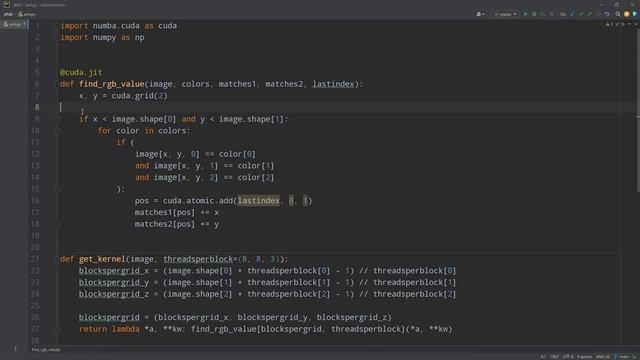Click the project name breadcrumb in the navigation bar
Image resolution: width=640 pixels, height=360 pixels.
point(8,14)
